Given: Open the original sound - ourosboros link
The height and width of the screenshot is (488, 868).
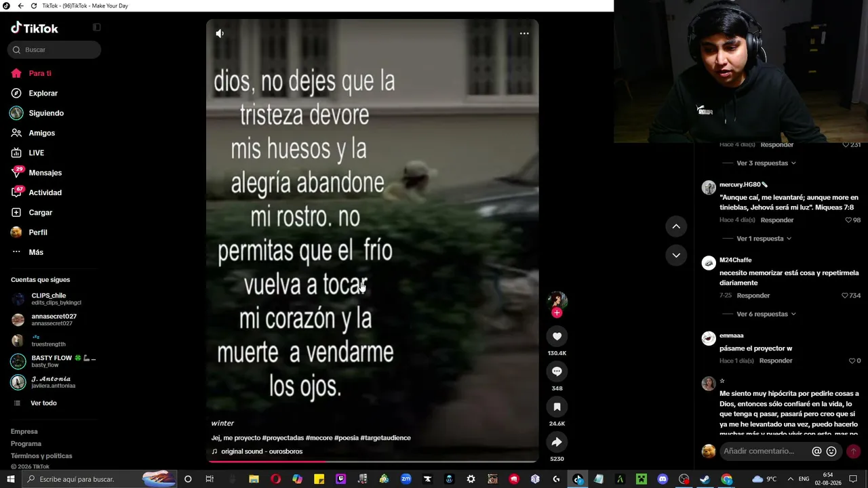Looking at the screenshot, I should click(262, 451).
